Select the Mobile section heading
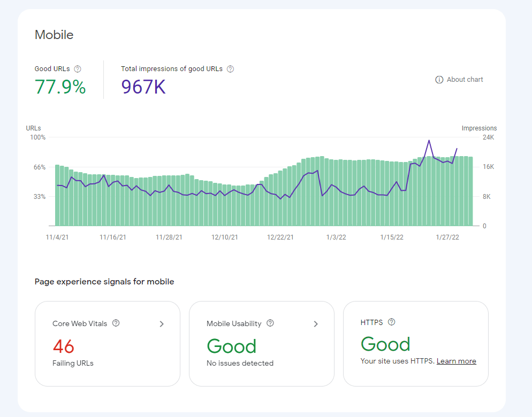The width and height of the screenshot is (532, 417). point(54,34)
